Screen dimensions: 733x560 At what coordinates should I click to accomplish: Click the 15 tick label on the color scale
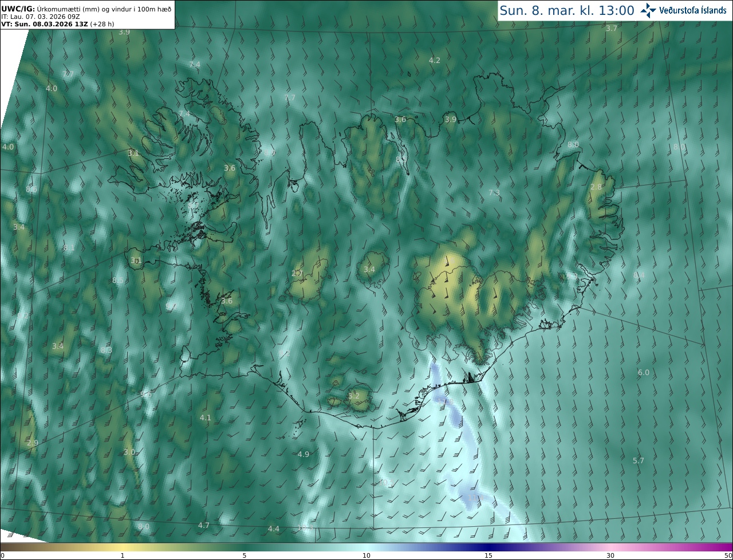click(x=488, y=556)
